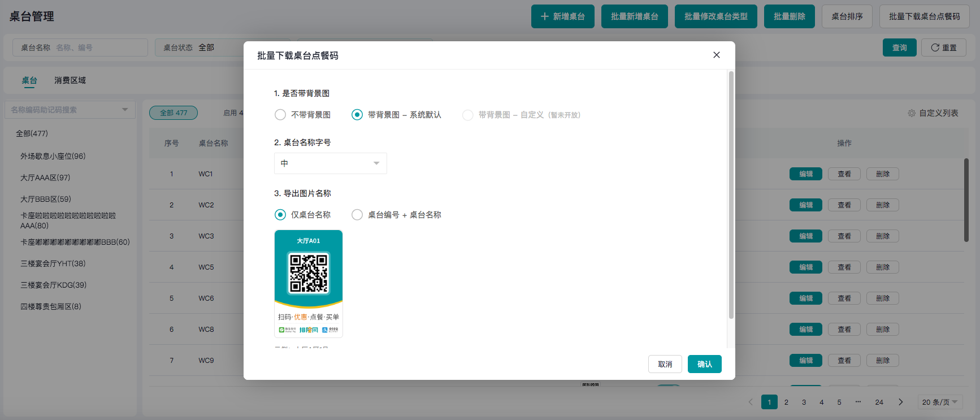
Task: Select the 全部 477 filter tab
Action: [x=174, y=113]
